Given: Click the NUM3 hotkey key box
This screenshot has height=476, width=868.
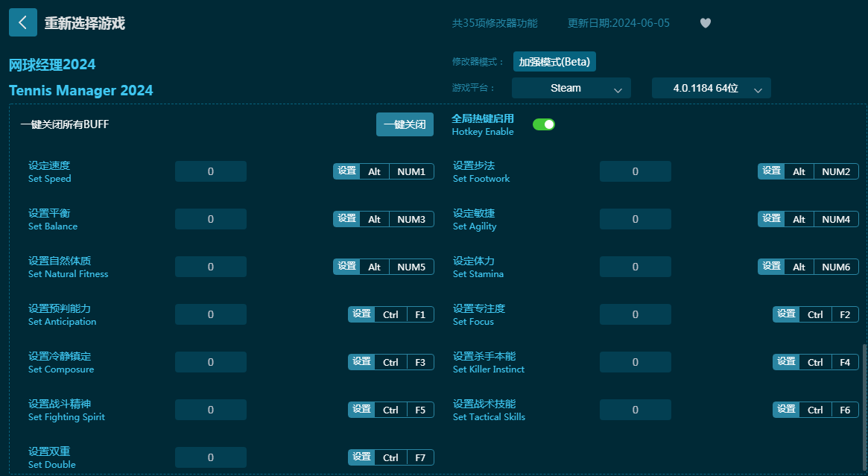Looking at the screenshot, I should (411, 219).
